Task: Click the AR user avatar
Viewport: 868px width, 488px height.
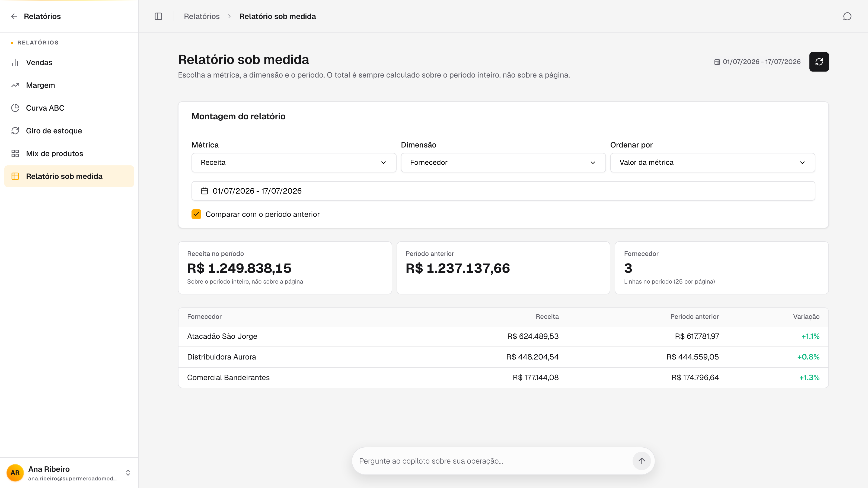Action: point(15,473)
